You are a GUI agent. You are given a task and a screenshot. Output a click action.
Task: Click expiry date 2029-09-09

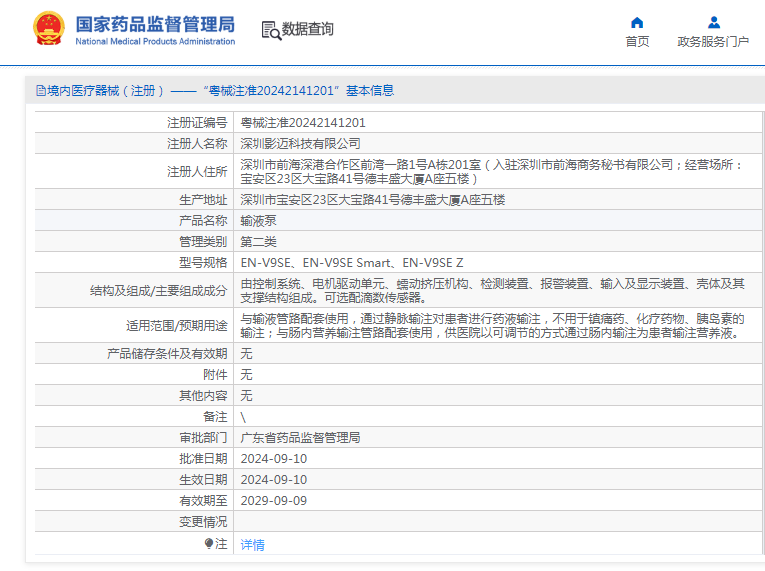tap(274, 501)
